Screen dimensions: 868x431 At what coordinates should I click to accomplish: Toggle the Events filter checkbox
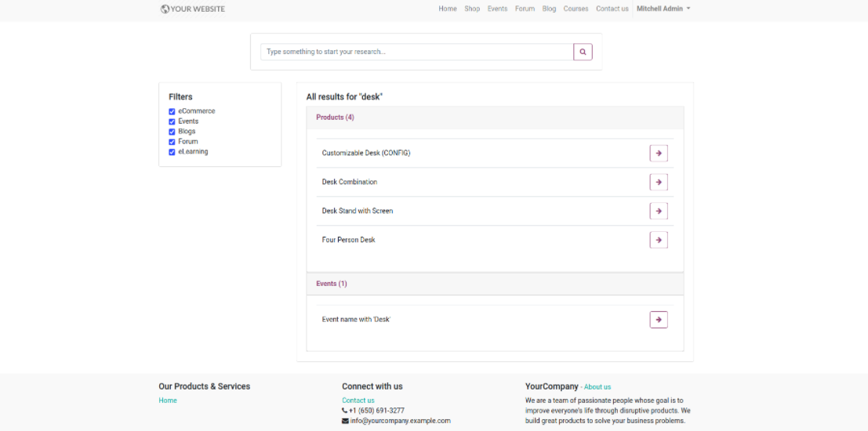click(172, 121)
